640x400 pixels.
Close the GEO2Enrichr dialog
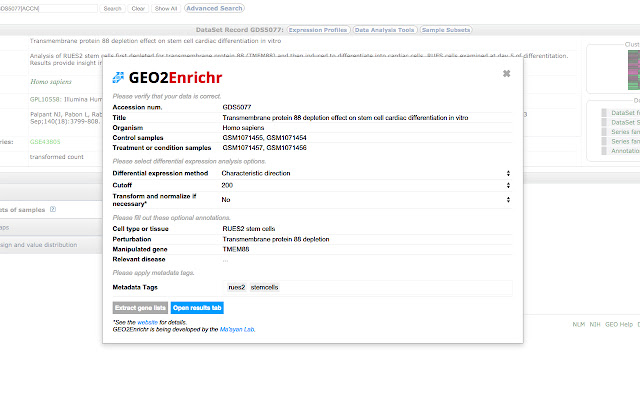[507, 73]
